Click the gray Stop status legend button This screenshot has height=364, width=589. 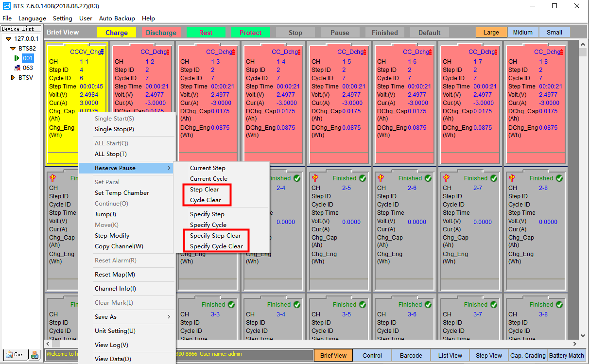295,33
